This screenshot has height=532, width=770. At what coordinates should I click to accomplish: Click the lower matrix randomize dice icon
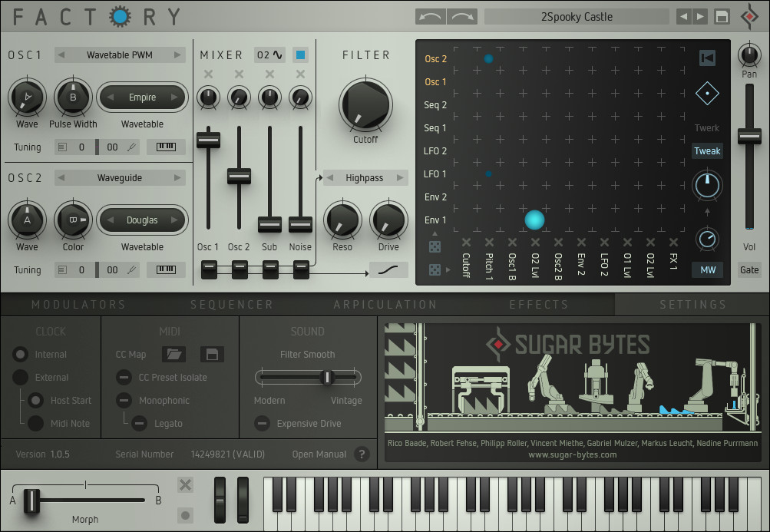tap(435, 269)
